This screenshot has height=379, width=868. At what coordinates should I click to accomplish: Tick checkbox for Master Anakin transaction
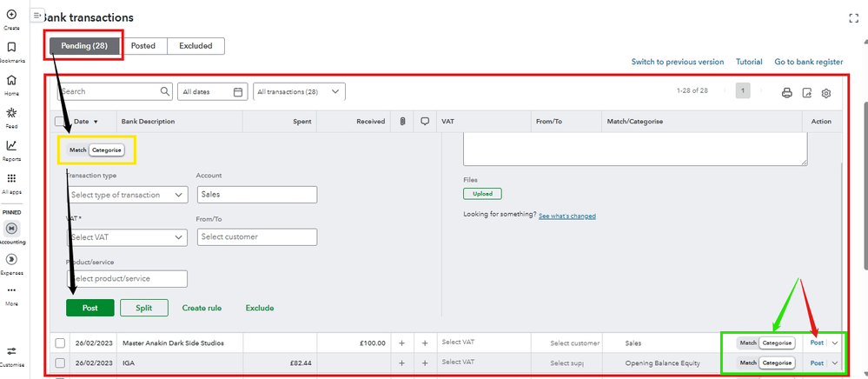pos(60,343)
